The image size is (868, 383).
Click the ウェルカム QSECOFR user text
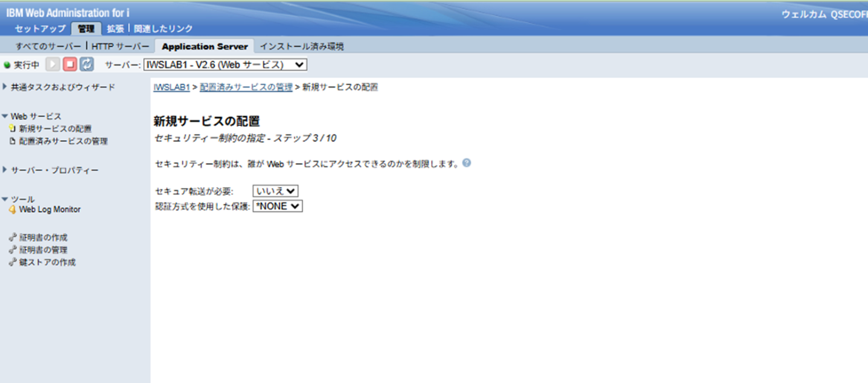[x=825, y=14]
